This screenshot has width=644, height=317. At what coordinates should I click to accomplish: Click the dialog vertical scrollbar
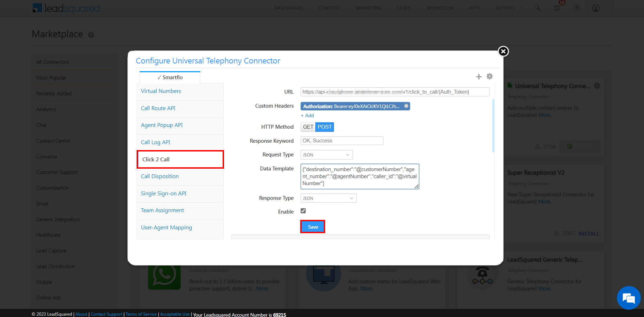coord(493,126)
